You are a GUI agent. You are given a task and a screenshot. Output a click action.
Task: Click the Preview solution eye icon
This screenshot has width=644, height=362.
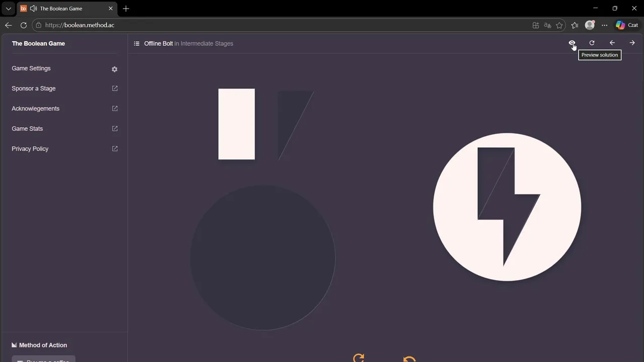coord(572,43)
